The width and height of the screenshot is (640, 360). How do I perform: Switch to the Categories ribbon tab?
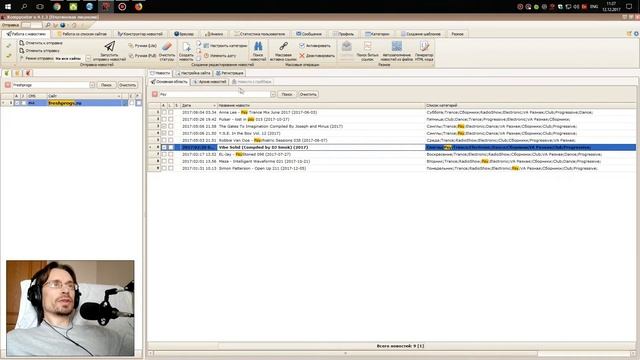point(377,34)
